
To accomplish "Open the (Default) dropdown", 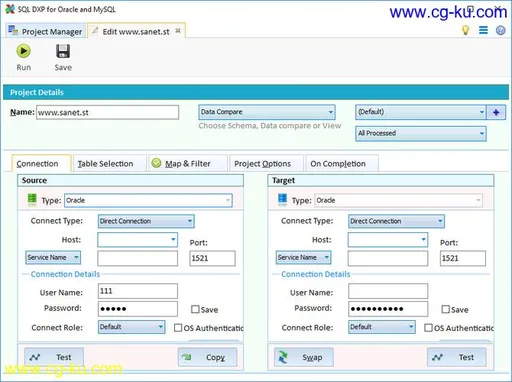I will [421, 112].
